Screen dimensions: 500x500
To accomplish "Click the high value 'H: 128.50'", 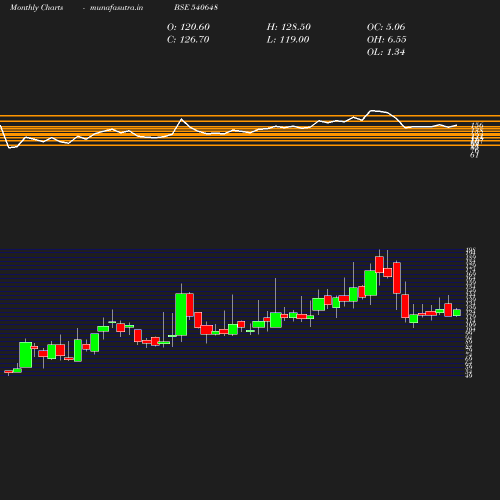I will coord(289,27).
